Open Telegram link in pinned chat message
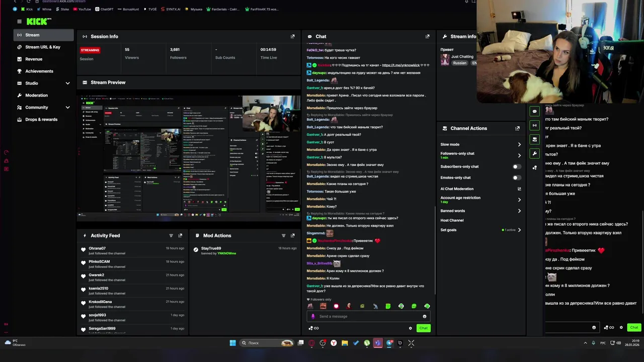Image resolution: width=644 pixels, height=362 pixels. [x=400, y=65]
